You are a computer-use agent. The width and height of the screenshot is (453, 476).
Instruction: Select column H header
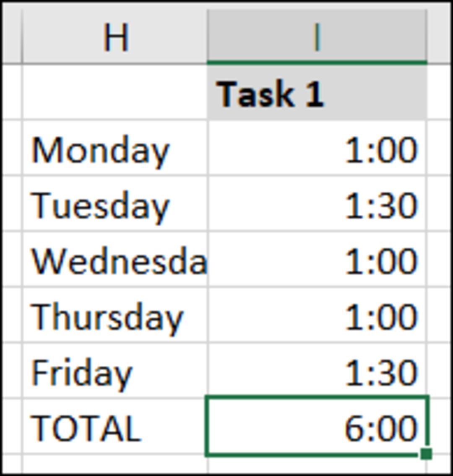(x=115, y=36)
